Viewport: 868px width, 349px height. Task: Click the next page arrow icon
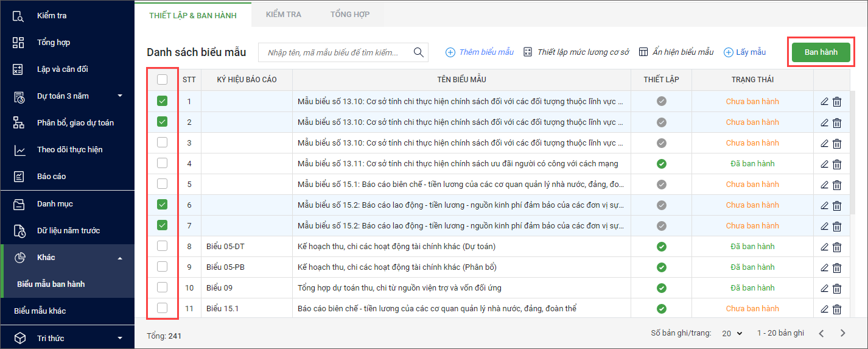tap(843, 333)
